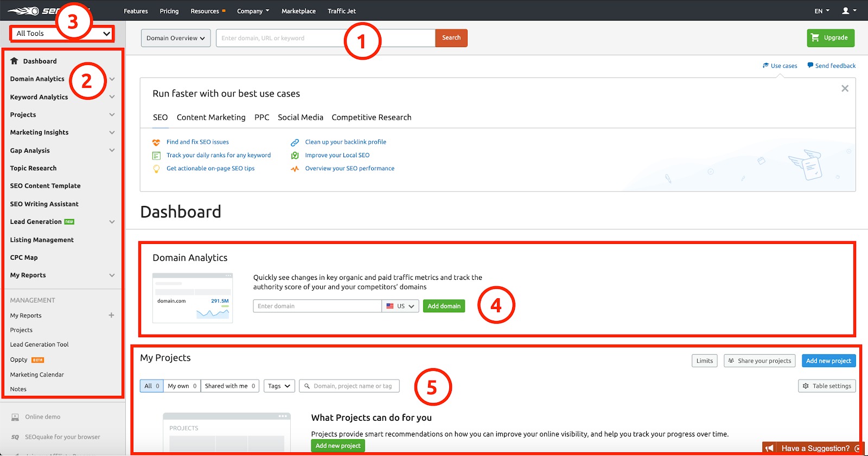
Task: Open Features in the top navigation
Action: click(136, 11)
